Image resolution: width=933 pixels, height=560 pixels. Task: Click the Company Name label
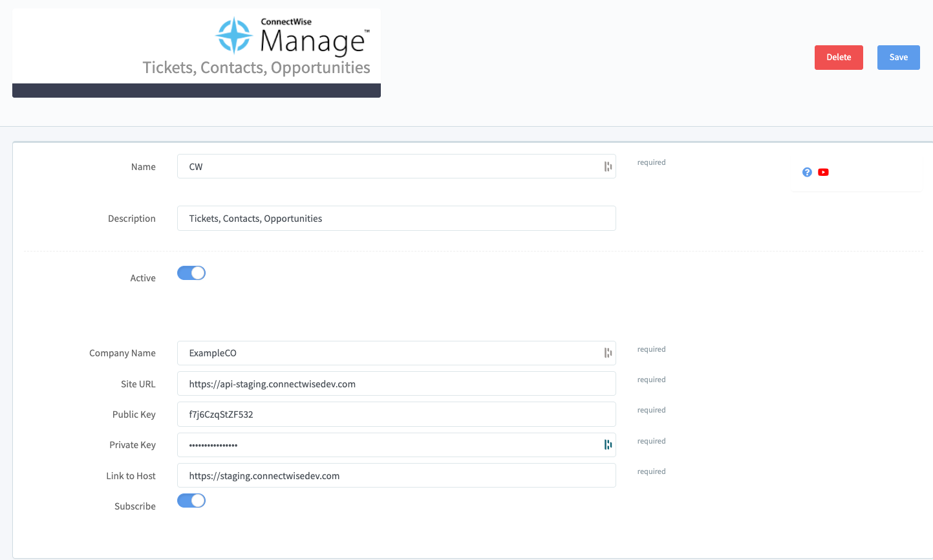point(122,353)
